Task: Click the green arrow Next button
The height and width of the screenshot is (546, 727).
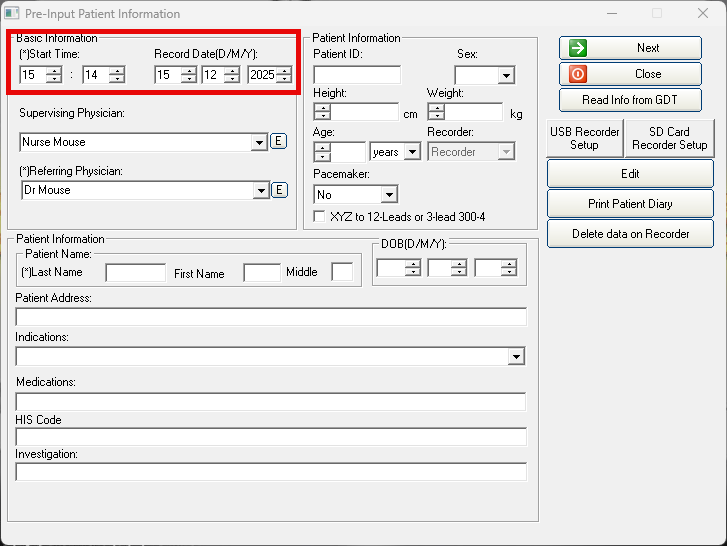Action: tap(630, 48)
